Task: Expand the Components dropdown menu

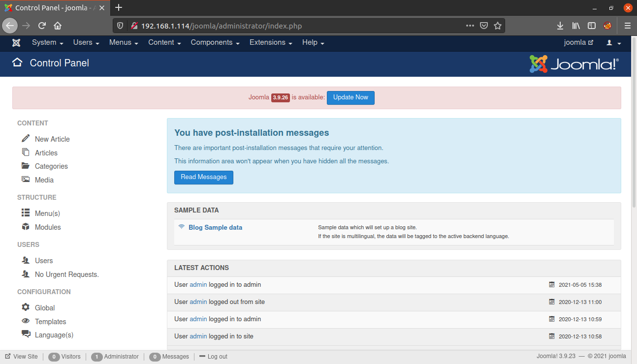Action: (215, 43)
